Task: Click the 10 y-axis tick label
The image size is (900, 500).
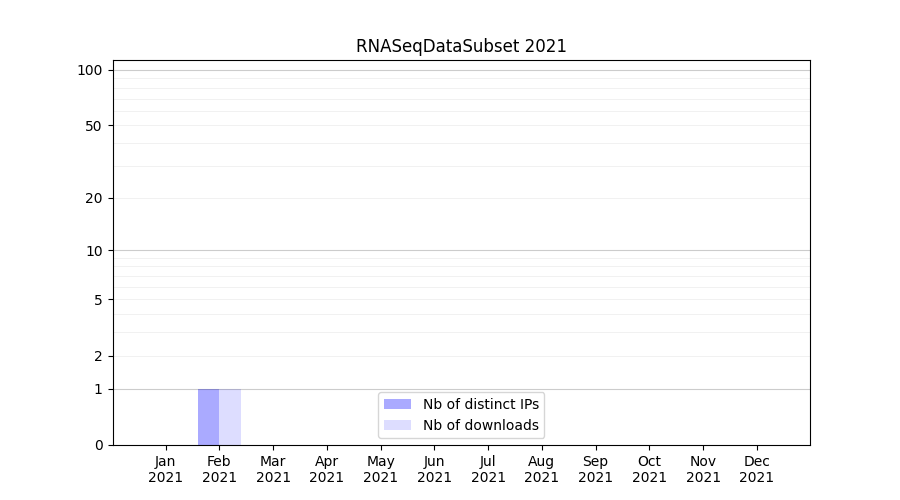Action: click(x=94, y=251)
